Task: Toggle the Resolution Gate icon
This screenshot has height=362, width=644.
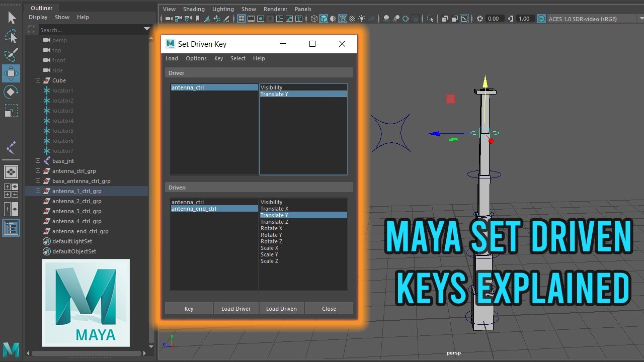Action: point(261,19)
